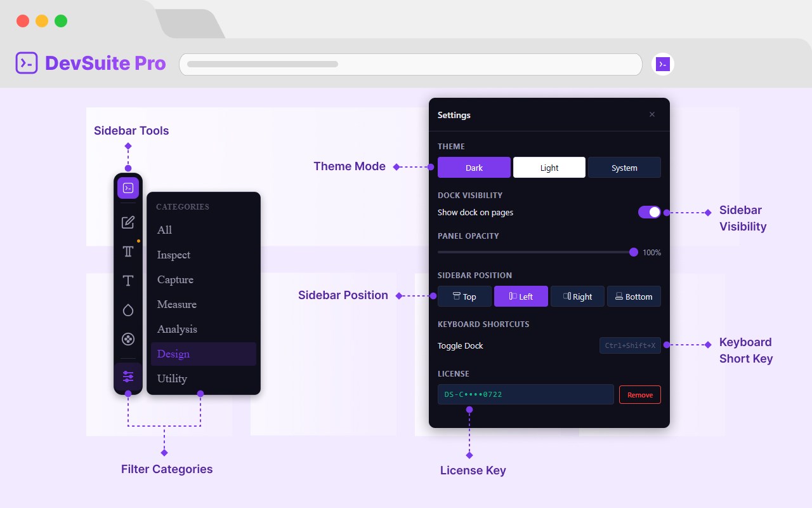Click the palette circle icon in sidebar
The image size is (812, 508).
(128, 339)
